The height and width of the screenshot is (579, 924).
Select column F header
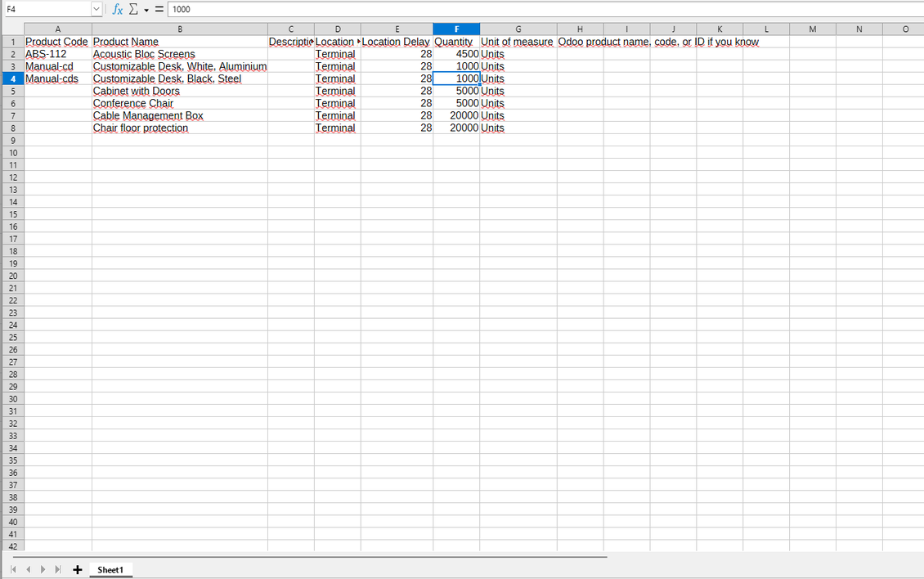456,29
